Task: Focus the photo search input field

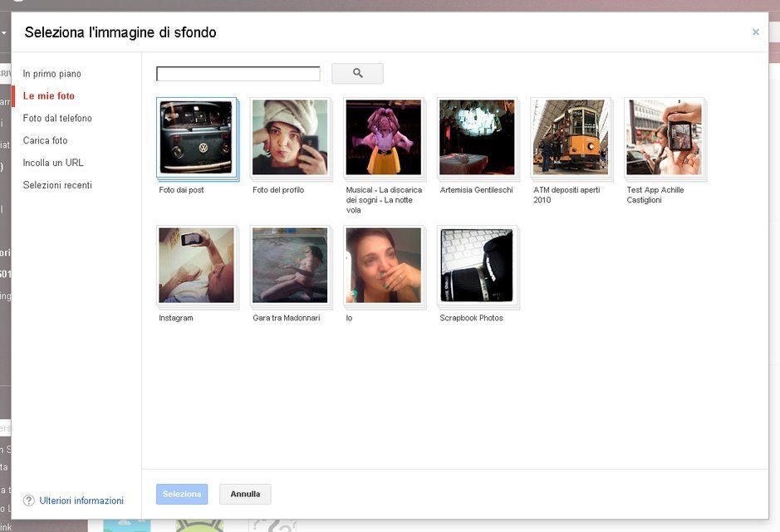Action: coord(238,74)
